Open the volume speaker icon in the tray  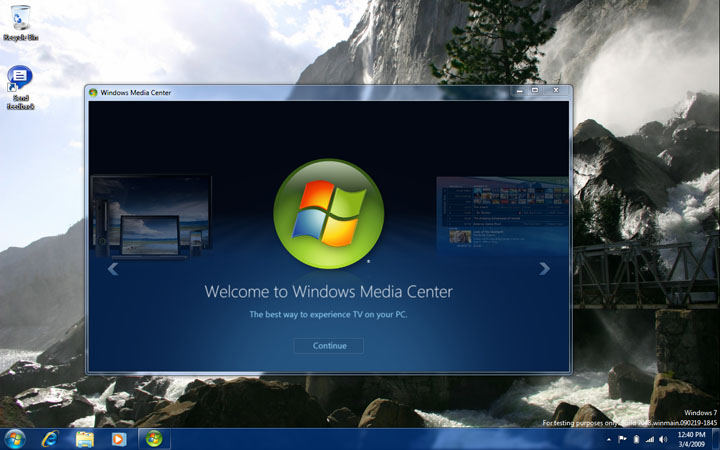pos(663,440)
